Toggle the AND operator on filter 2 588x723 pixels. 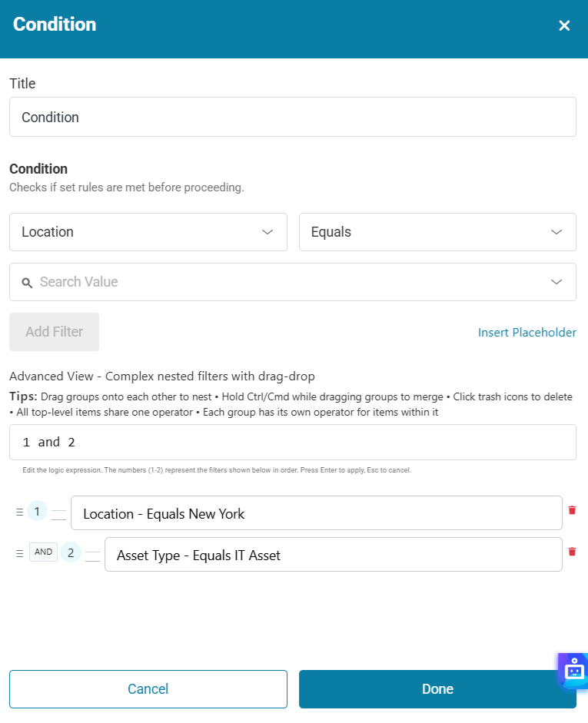coord(44,552)
